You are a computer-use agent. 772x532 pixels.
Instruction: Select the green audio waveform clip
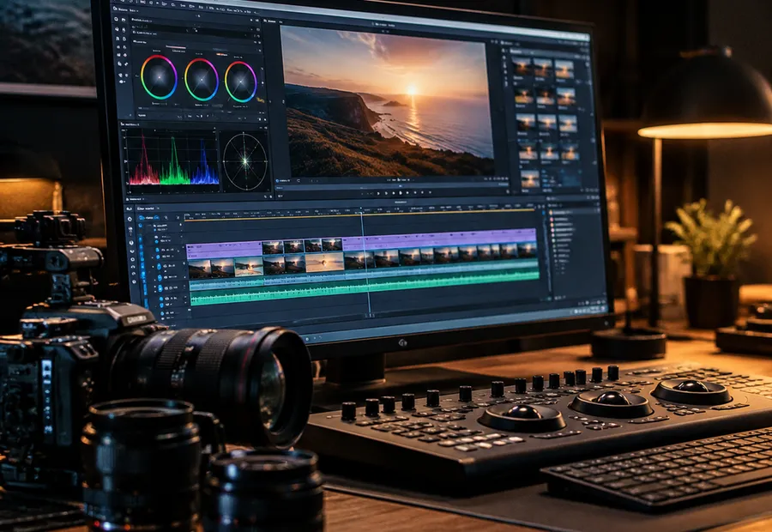(365, 289)
